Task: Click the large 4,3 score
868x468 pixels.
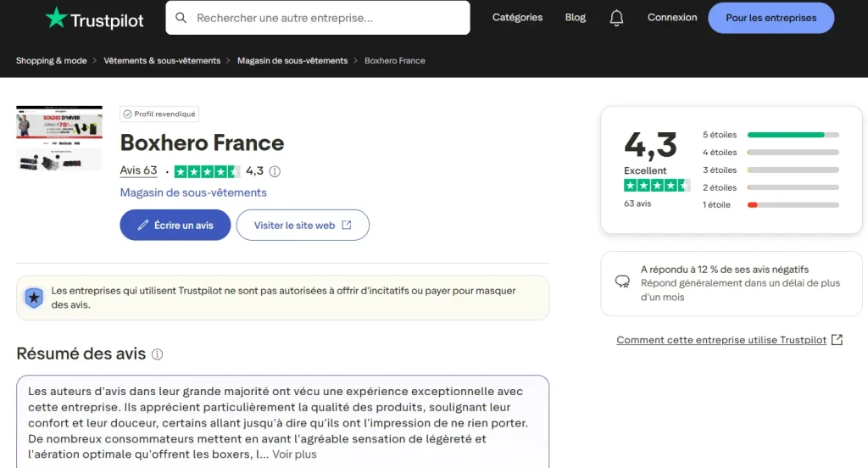Action: [650, 145]
